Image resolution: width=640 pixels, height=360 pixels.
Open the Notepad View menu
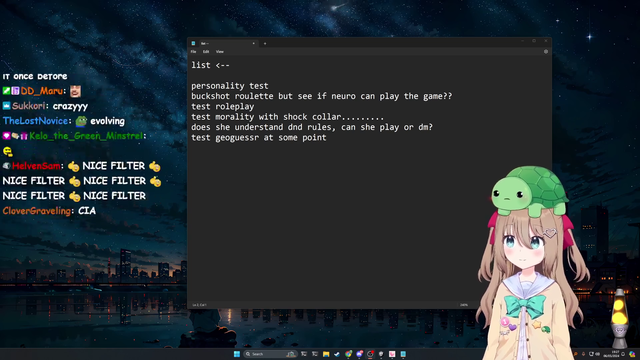coord(220,52)
